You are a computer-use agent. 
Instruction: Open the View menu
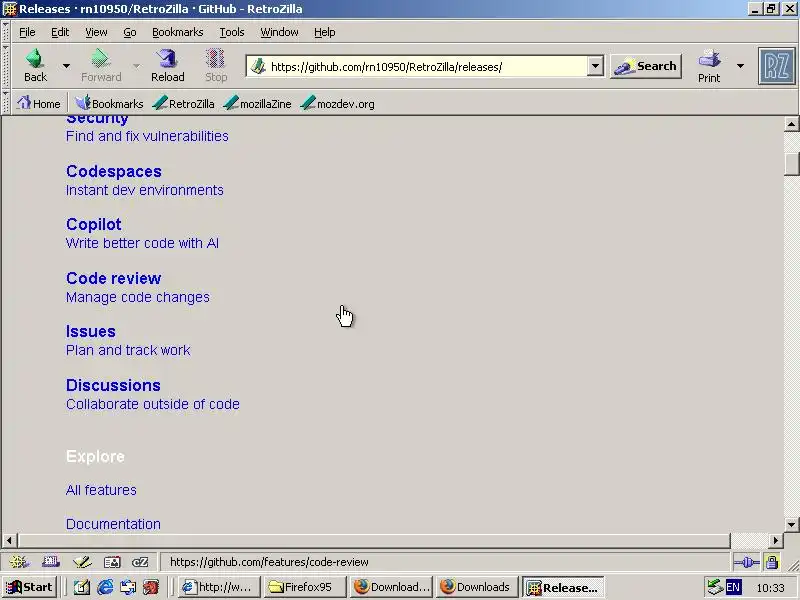(x=96, y=32)
